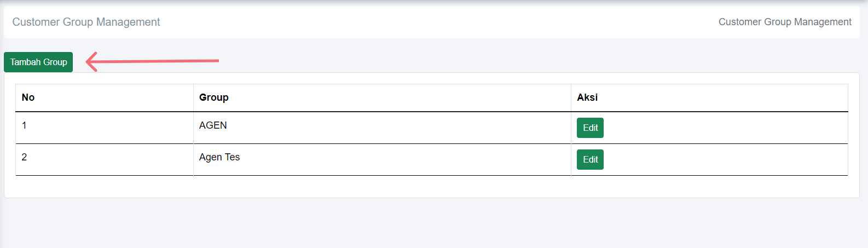This screenshot has width=868, height=248.
Task: Click the Tambah Group button
Action: (38, 62)
